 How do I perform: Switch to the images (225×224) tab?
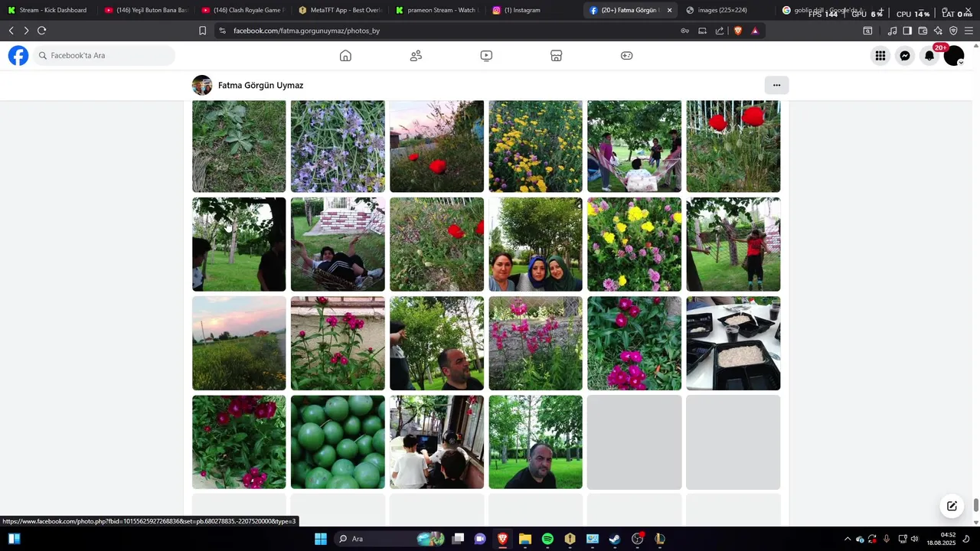[x=727, y=10]
